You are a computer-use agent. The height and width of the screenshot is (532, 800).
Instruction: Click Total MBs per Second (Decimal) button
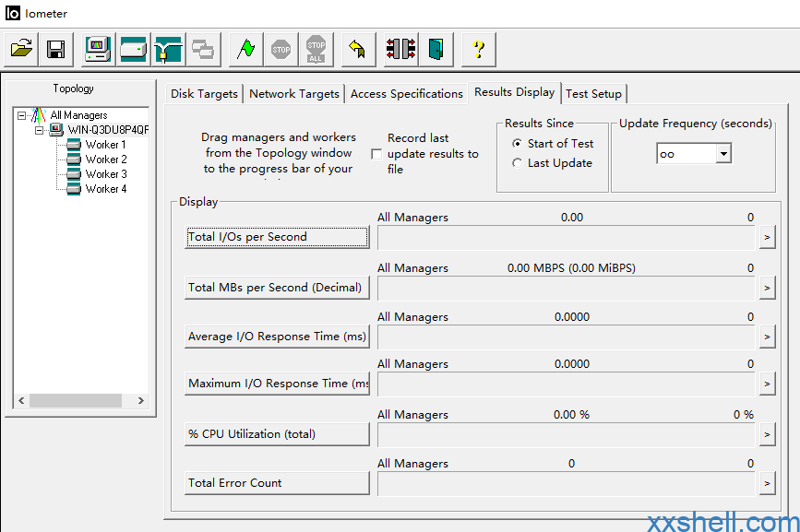pyautogui.click(x=277, y=288)
